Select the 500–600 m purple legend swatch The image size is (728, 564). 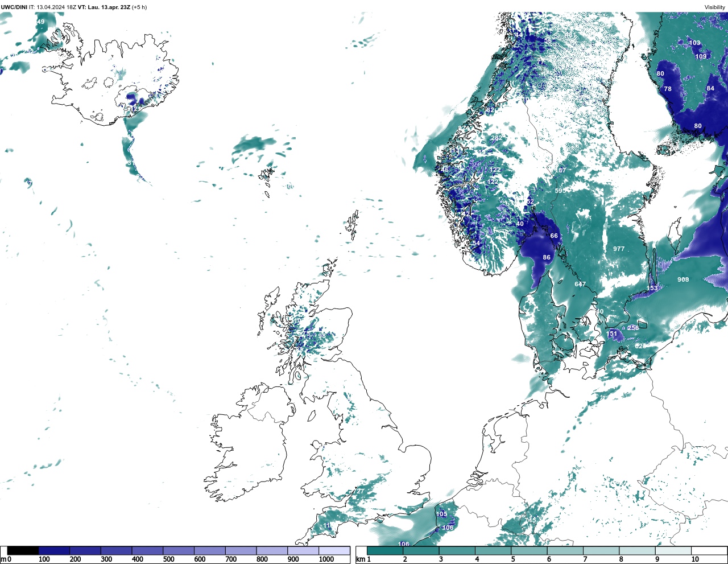(179, 550)
